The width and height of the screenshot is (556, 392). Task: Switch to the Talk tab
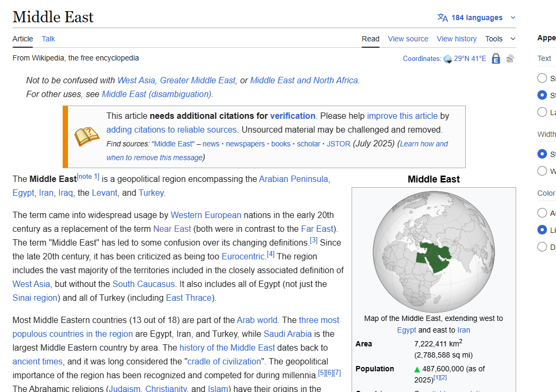click(48, 39)
